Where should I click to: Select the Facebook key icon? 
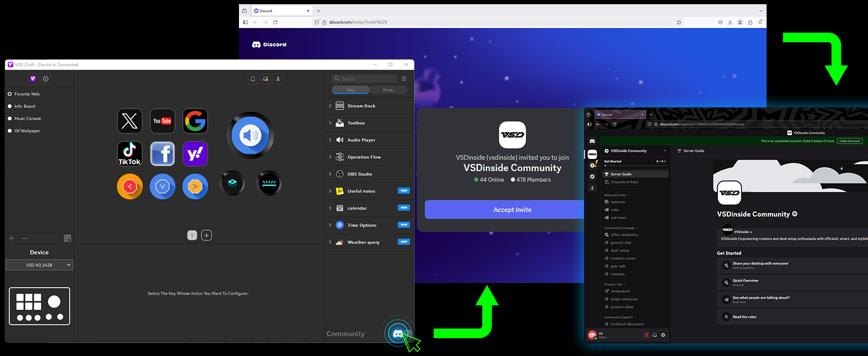pos(162,154)
